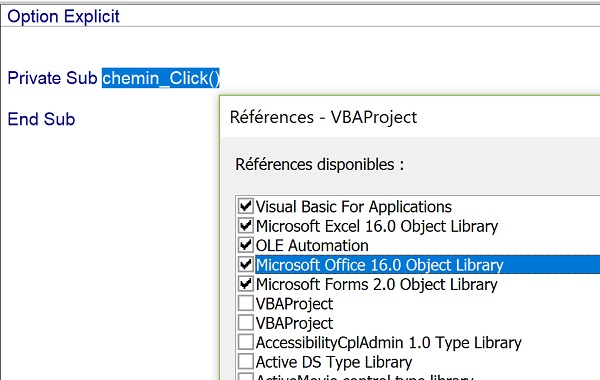Check the second VBAProject reference box
Image resolution: width=600 pixels, height=380 pixels.
pyautogui.click(x=245, y=323)
